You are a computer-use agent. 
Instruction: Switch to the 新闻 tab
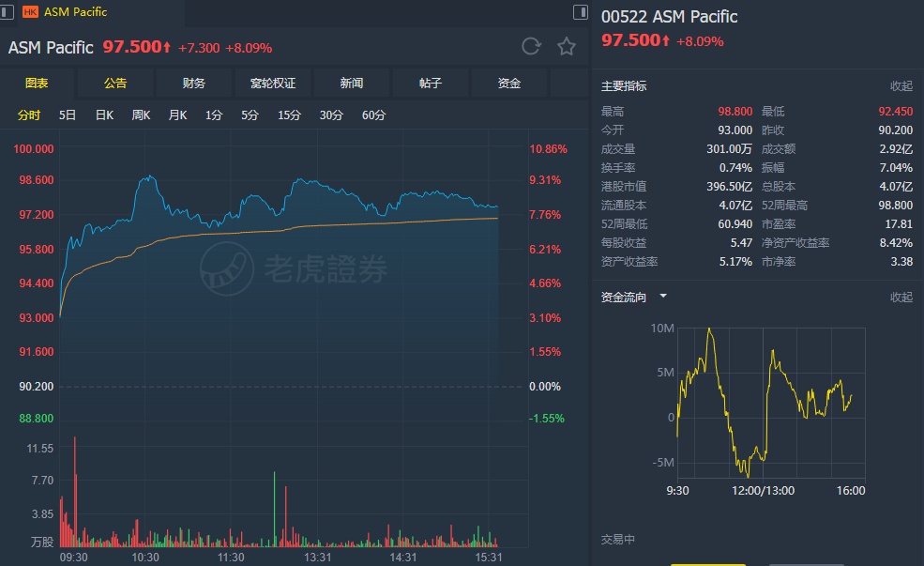(352, 84)
